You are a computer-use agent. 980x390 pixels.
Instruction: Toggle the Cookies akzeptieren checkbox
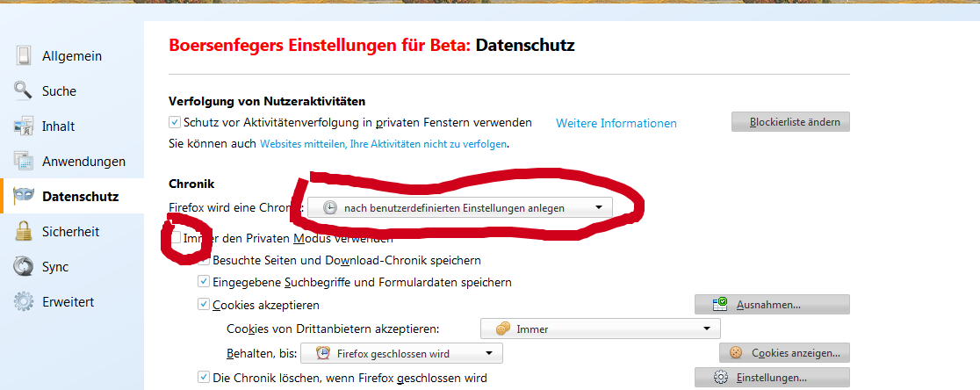tap(204, 305)
